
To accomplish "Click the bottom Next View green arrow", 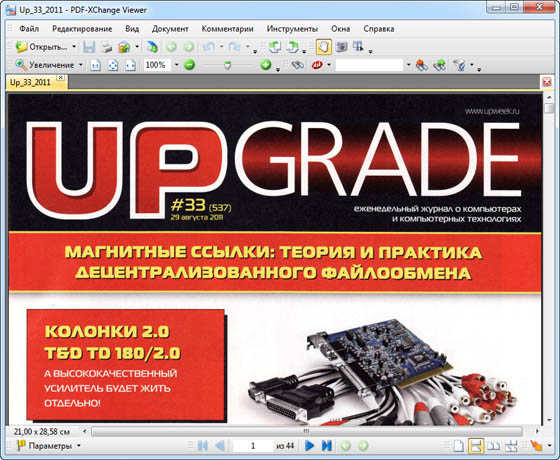I will click(363, 445).
